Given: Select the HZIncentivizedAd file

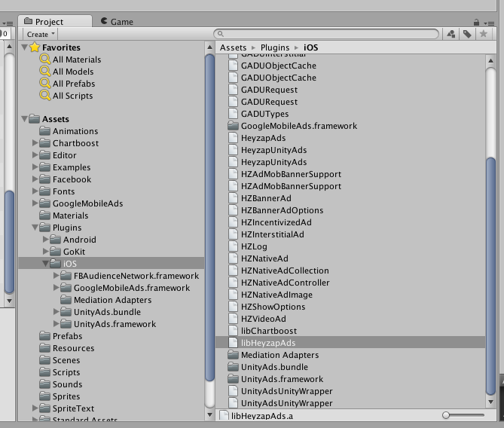Looking at the screenshot, I should [x=276, y=222].
